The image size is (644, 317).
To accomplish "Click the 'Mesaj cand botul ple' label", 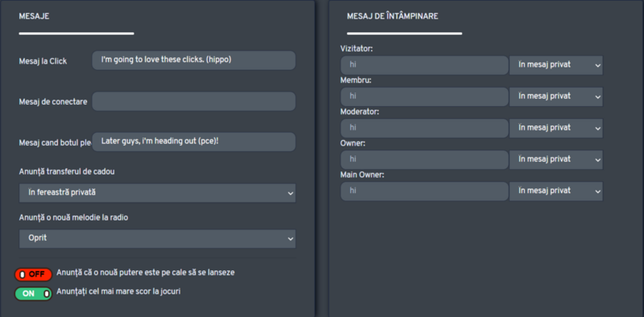I will pyautogui.click(x=55, y=143).
